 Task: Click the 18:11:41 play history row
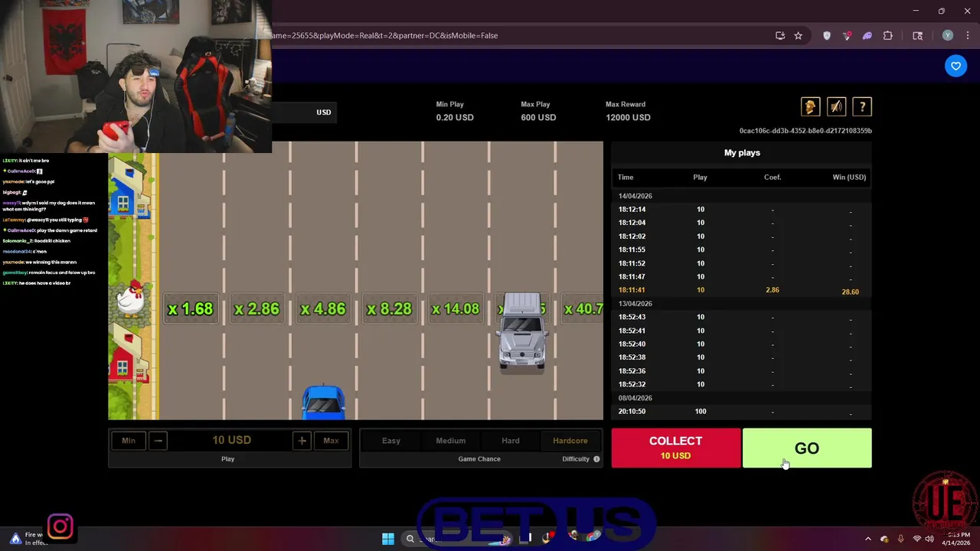coord(741,290)
